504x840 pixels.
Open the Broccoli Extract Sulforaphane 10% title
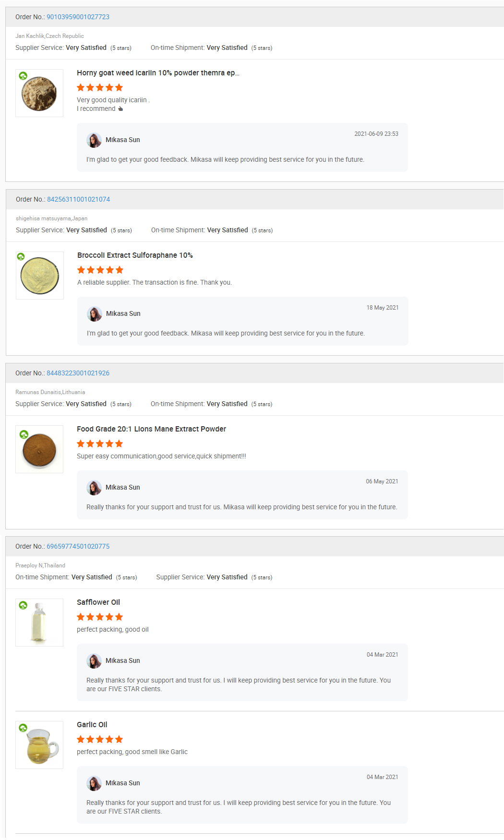[x=135, y=255]
